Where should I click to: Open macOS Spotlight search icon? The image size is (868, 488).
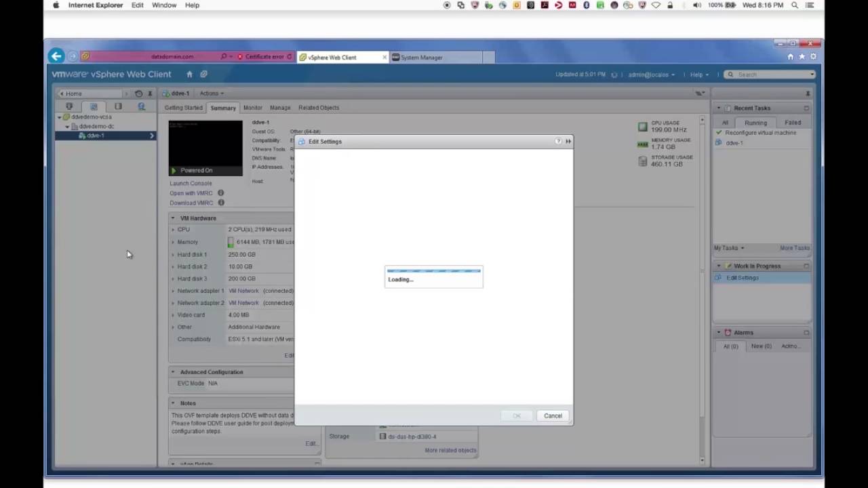(x=795, y=5)
